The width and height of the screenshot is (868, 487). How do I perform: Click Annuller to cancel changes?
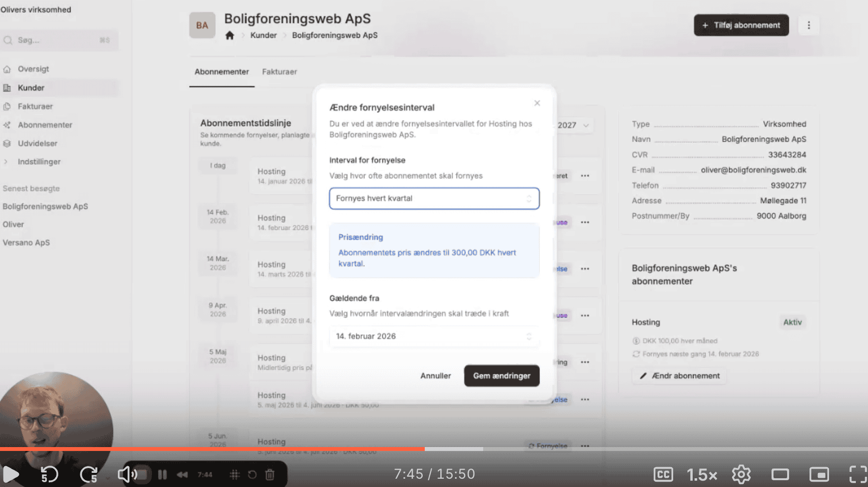(435, 376)
